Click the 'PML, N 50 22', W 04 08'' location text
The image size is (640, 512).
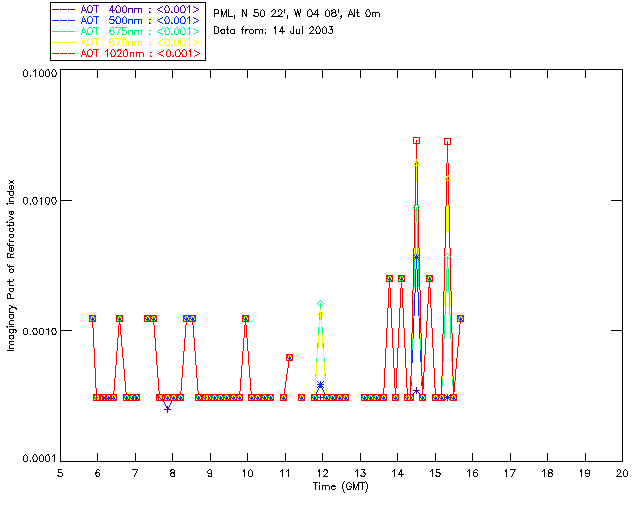[278, 13]
